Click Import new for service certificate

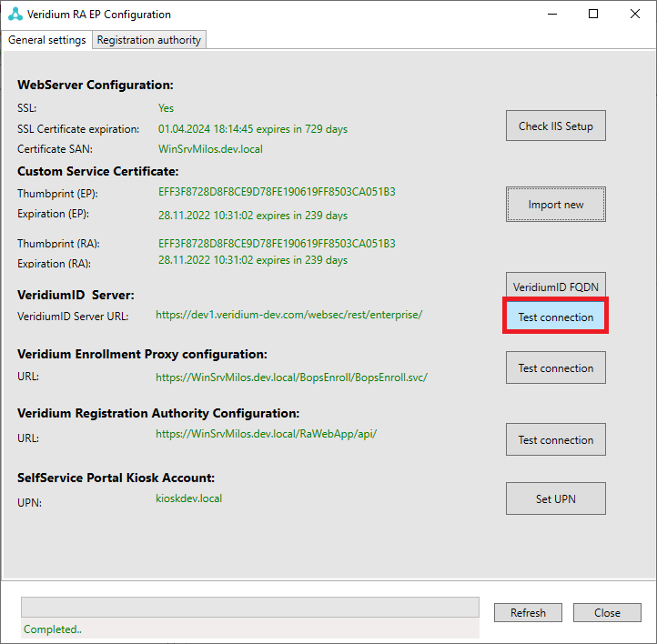(555, 205)
